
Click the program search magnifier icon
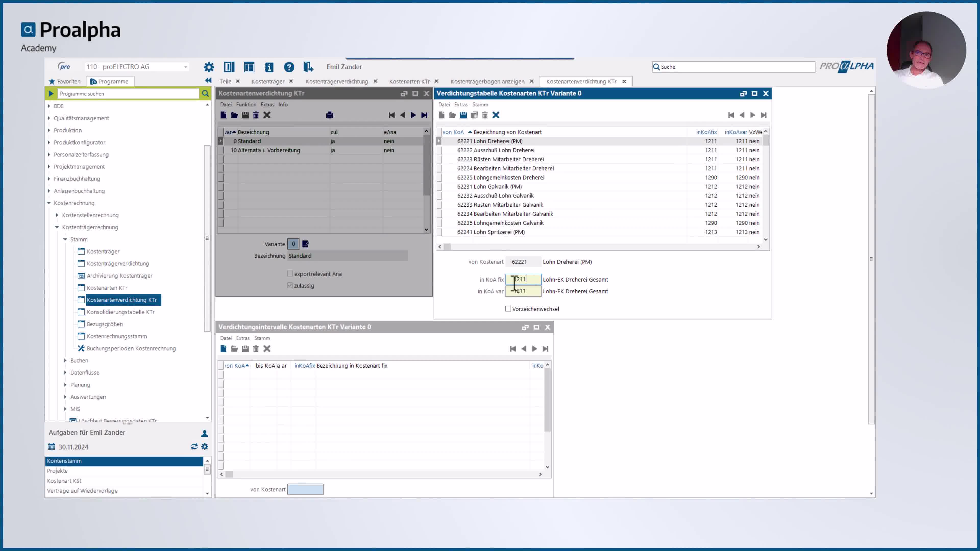coord(205,94)
